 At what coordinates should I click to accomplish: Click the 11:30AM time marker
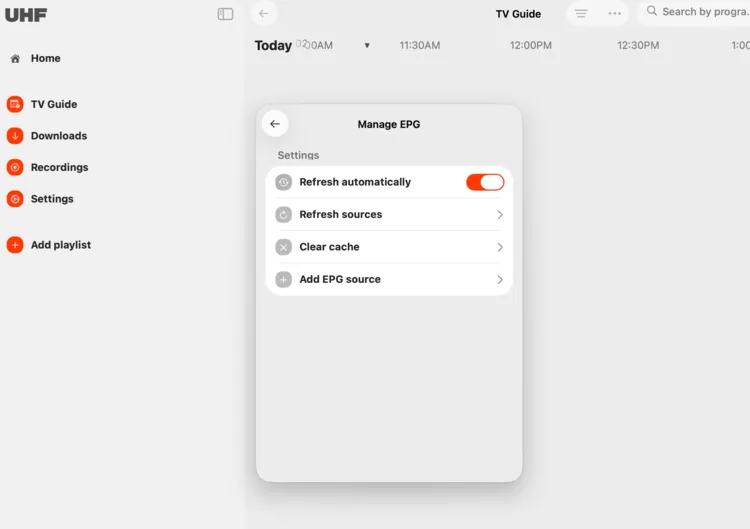click(x=419, y=45)
